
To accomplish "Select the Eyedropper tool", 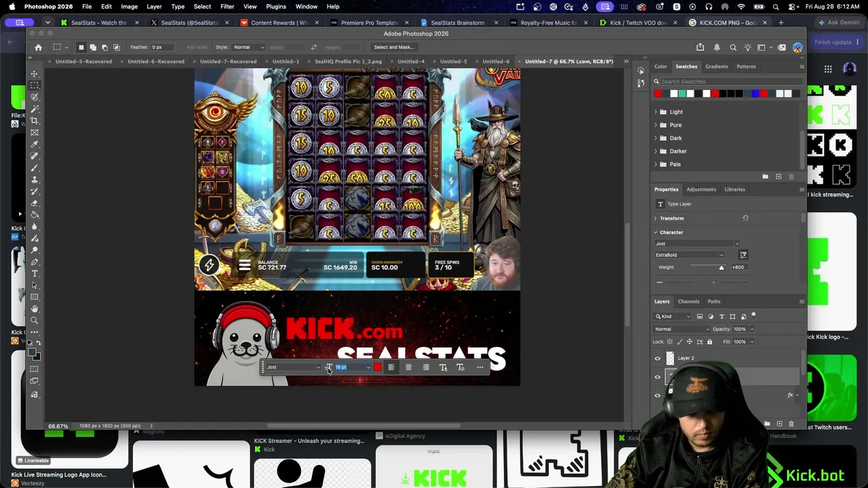I will pyautogui.click(x=35, y=144).
